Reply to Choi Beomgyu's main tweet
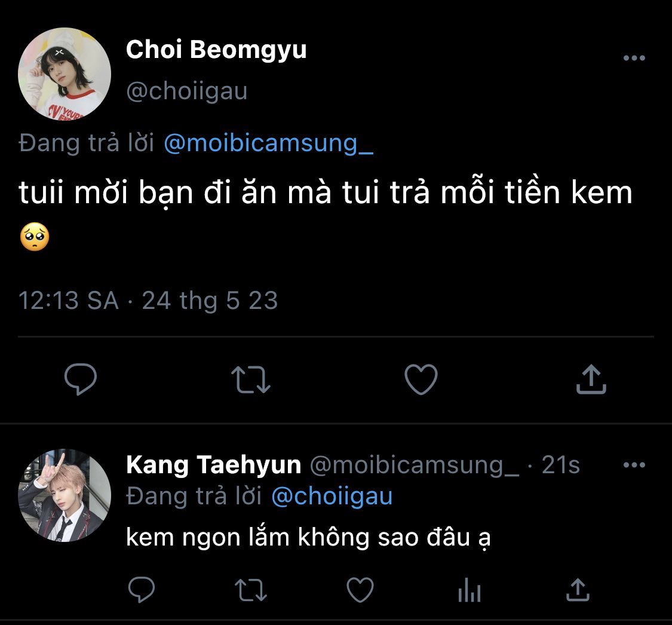This screenshot has width=672, height=625. [x=80, y=379]
